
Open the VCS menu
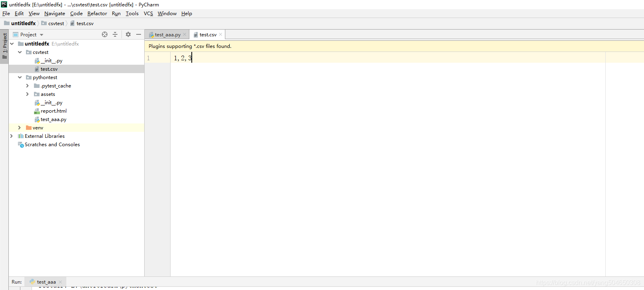point(148,13)
